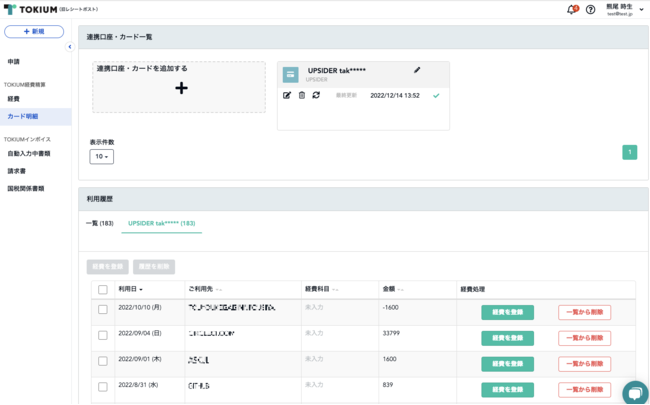Image resolution: width=650 pixels, height=405 pixels.
Task: Click the plus icon to add card
Action: [181, 88]
